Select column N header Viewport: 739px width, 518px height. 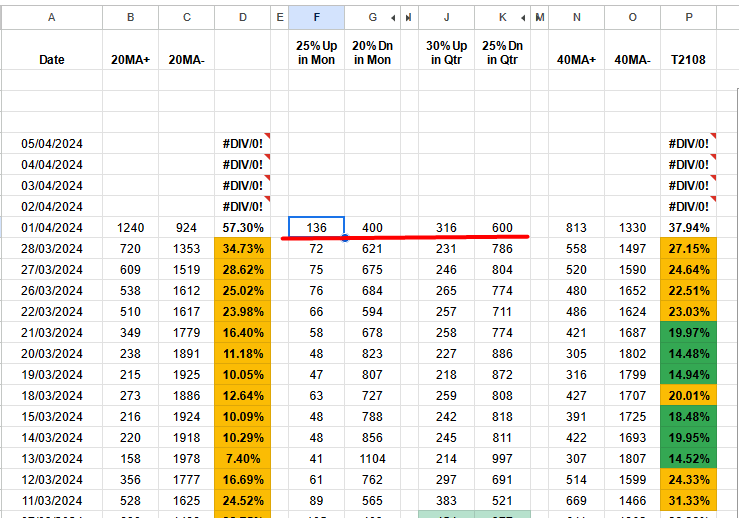click(576, 17)
